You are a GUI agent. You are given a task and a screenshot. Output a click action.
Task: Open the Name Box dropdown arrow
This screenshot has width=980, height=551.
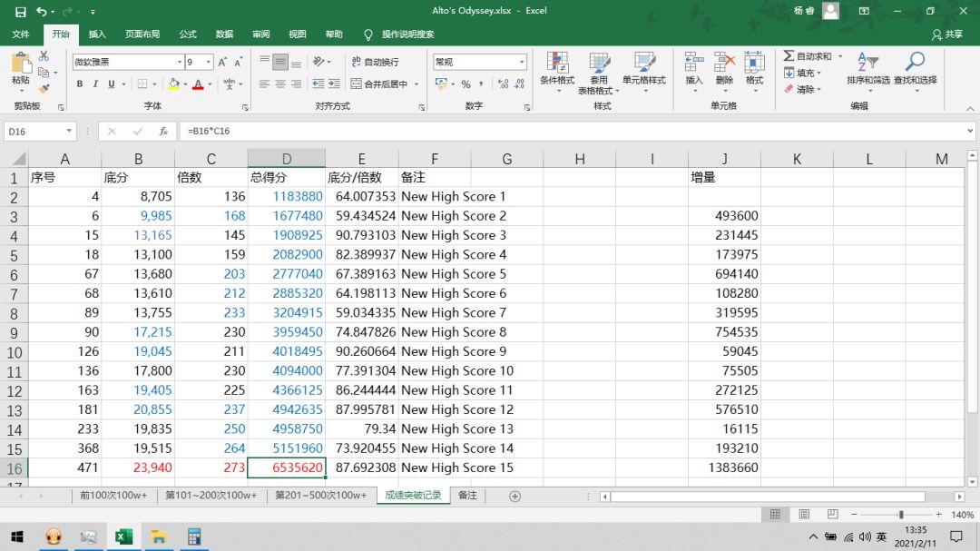(x=69, y=131)
